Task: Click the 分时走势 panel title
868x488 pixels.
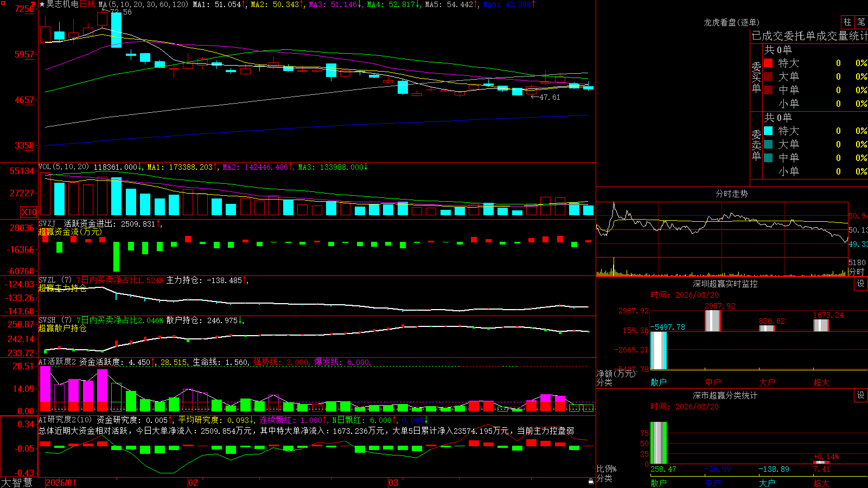Action: (x=731, y=194)
